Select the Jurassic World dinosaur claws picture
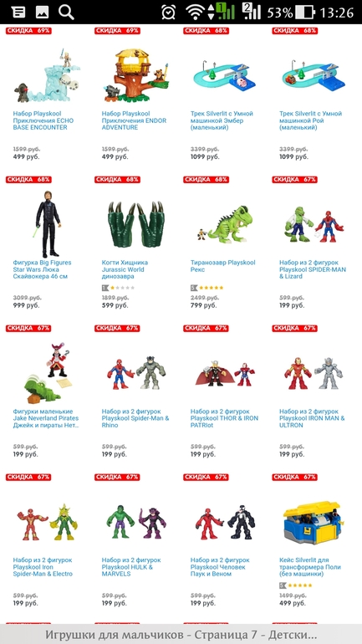 (135, 224)
